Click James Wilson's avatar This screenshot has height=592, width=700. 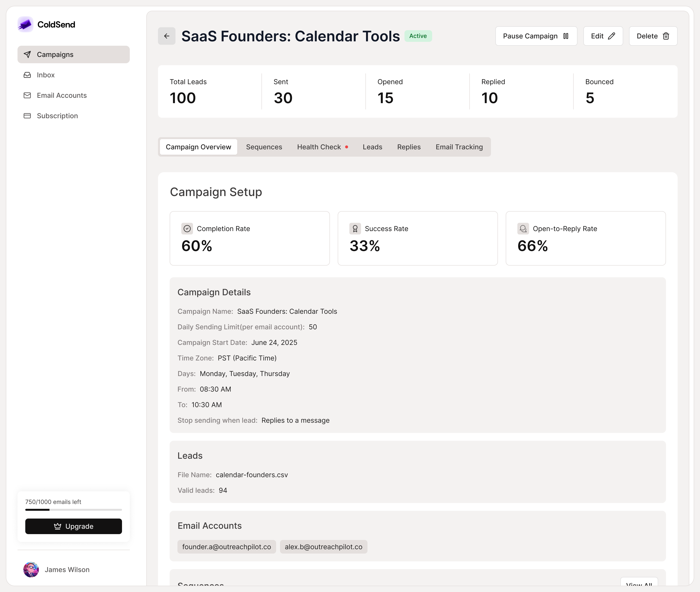pyautogui.click(x=31, y=570)
